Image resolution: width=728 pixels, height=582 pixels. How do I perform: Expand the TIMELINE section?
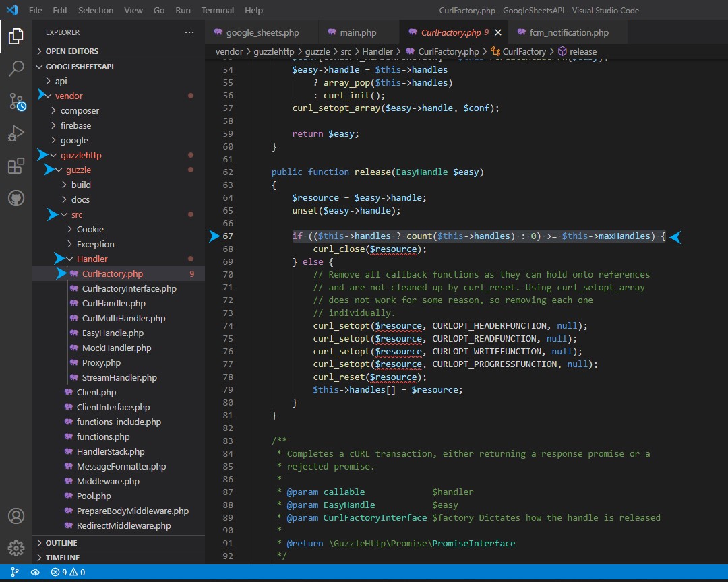pos(62,558)
